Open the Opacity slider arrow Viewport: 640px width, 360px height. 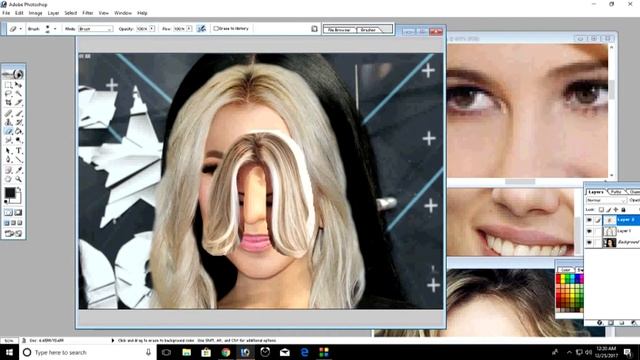[152, 29]
